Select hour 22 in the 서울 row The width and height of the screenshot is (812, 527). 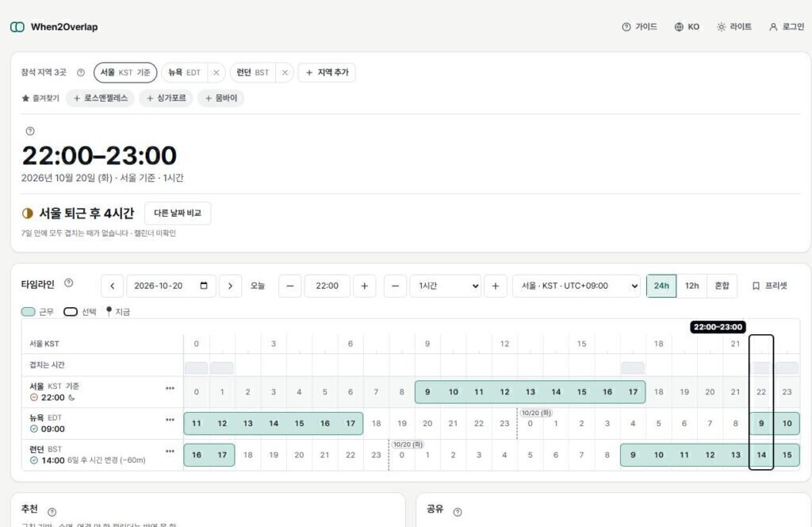pyautogui.click(x=761, y=392)
